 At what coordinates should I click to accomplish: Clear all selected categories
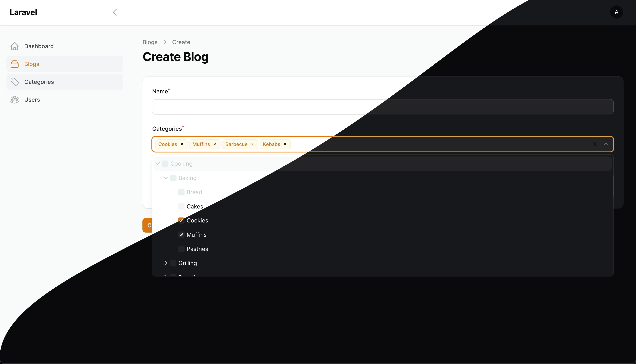594,144
